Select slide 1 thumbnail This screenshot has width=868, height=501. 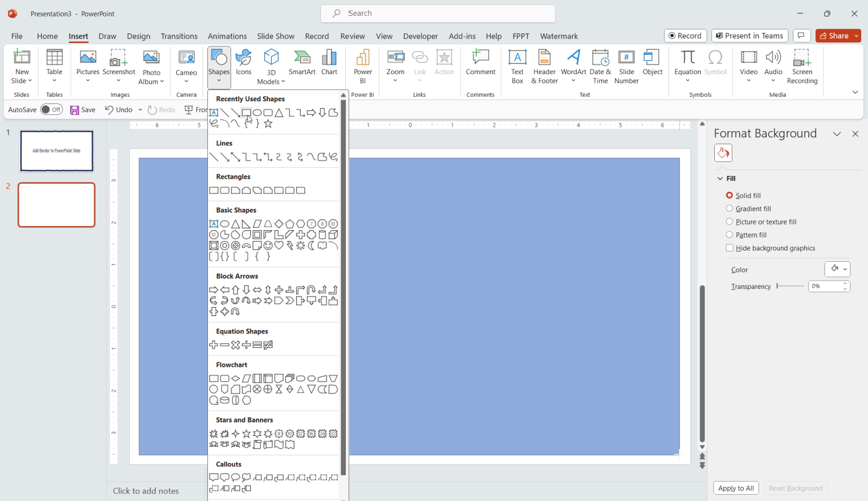pyautogui.click(x=57, y=151)
